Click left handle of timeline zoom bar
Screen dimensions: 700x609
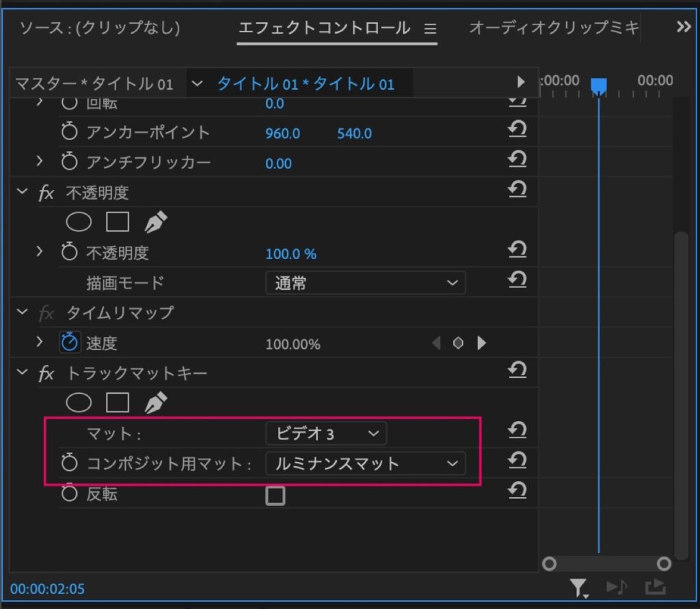click(x=549, y=564)
